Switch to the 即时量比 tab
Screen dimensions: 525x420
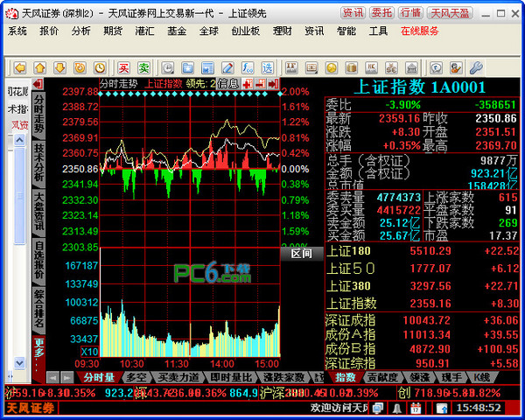(231, 377)
